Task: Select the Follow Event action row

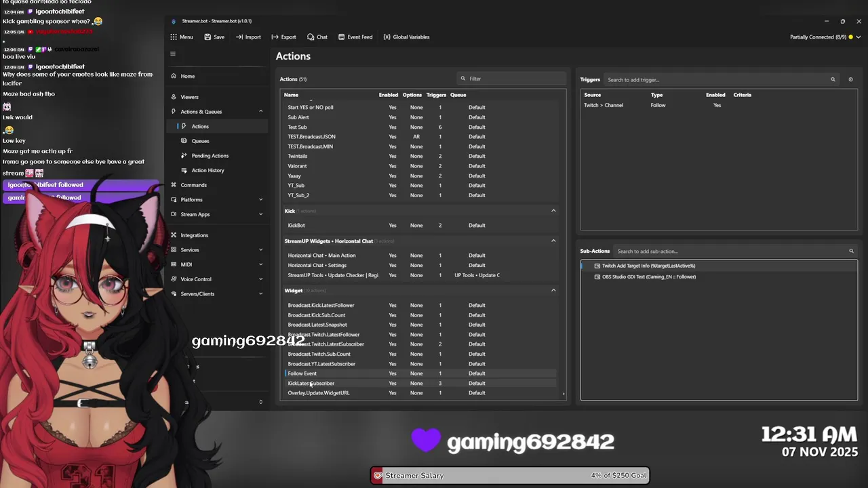Action: (420, 373)
